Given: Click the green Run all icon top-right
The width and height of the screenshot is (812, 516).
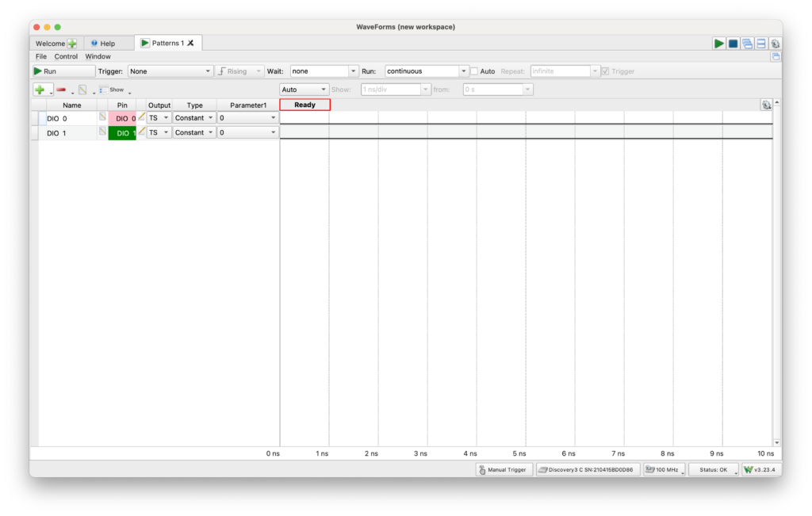Looking at the screenshot, I should [x=718, y=44].
